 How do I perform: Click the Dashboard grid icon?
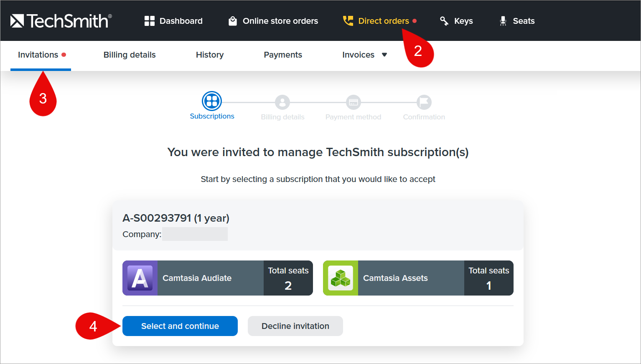[x=149, y=21]
